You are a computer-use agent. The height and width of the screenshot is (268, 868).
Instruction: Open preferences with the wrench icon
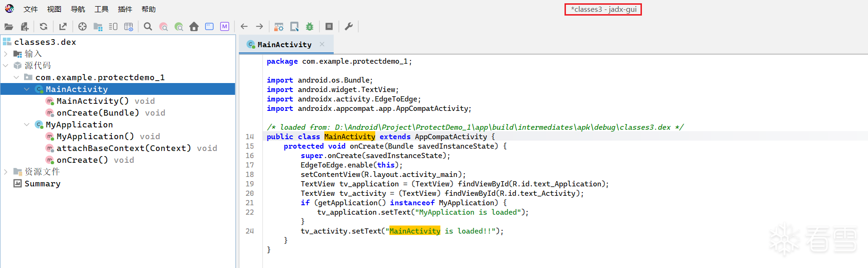click(x=349, y=27)
